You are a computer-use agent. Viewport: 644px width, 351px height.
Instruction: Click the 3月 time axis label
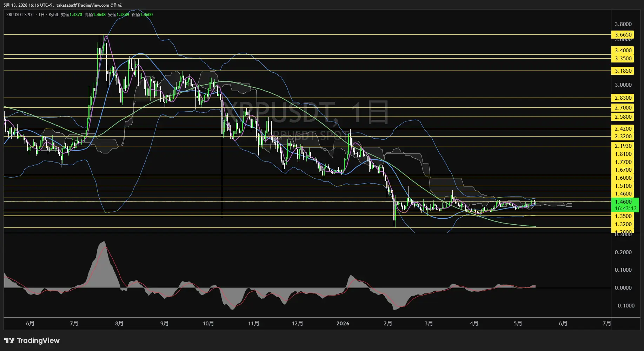[x=429, y=323]
